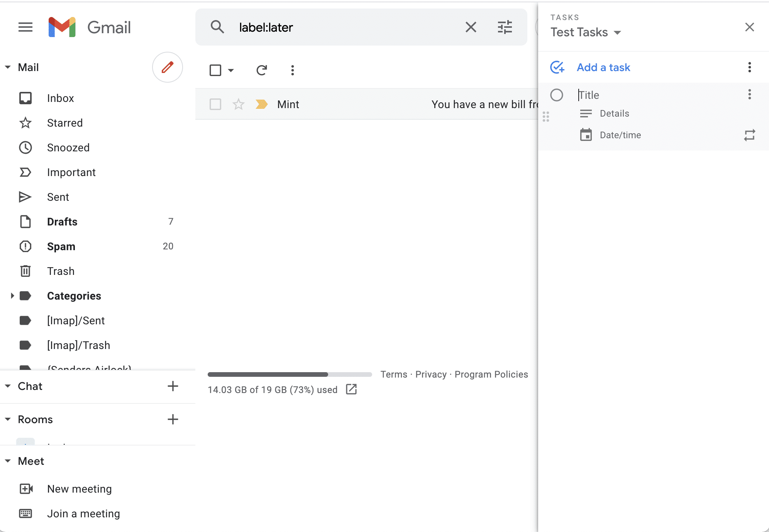The height and width of the screenshot is (532, 769).
Task: Check the Mint email checkbox
Action: pos(215,104)
